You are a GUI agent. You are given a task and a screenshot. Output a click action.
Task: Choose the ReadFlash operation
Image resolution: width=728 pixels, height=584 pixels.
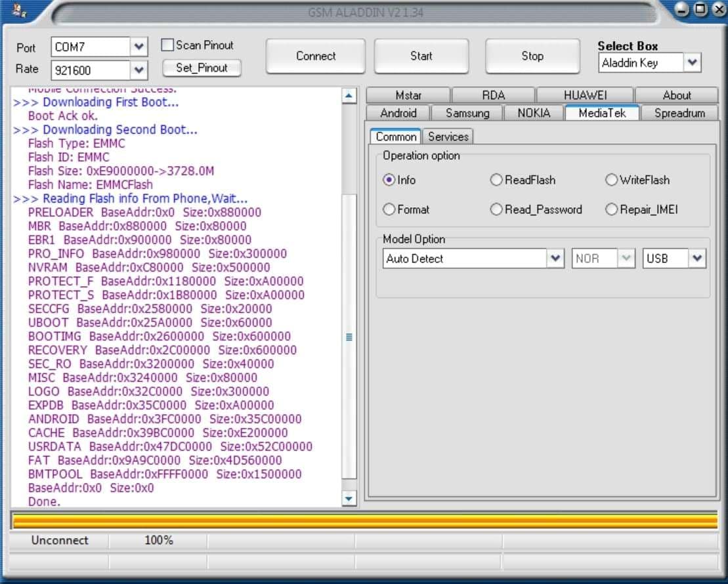[x=496, y=180]
